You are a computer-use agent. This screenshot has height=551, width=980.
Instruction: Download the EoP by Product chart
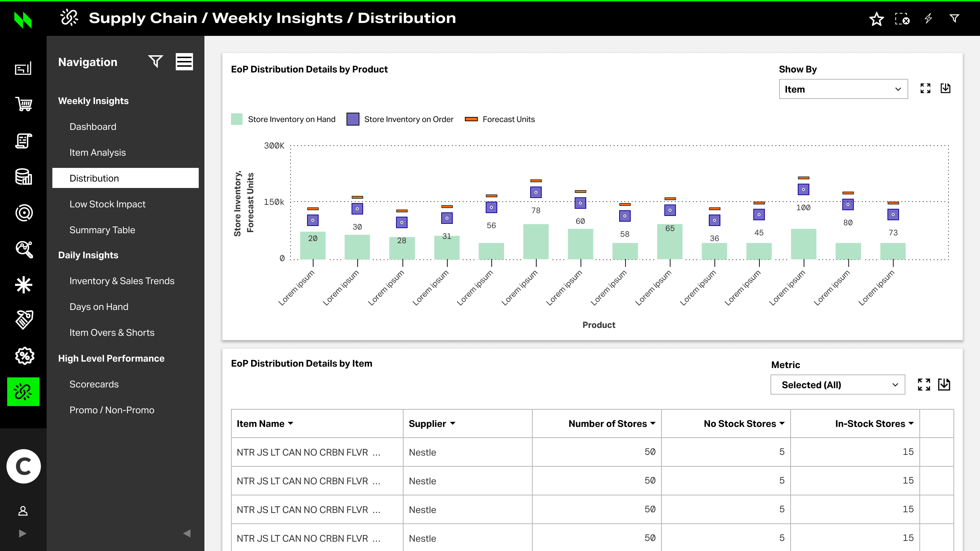[945, 89]
